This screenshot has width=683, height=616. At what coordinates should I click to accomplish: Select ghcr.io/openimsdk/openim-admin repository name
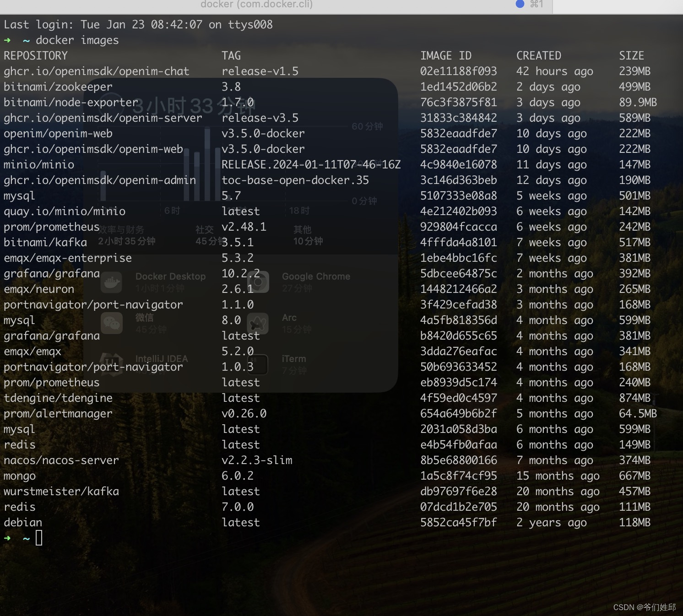100,180
